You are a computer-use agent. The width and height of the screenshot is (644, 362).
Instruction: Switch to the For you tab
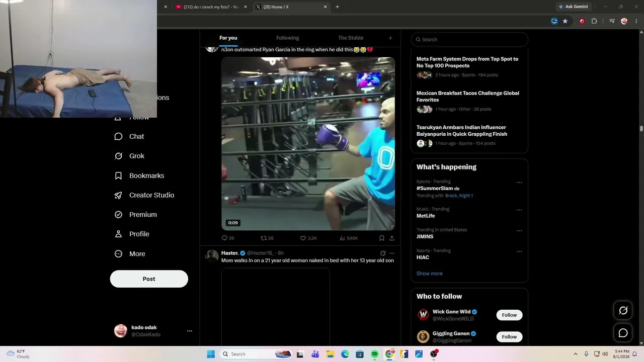(228, 38)
